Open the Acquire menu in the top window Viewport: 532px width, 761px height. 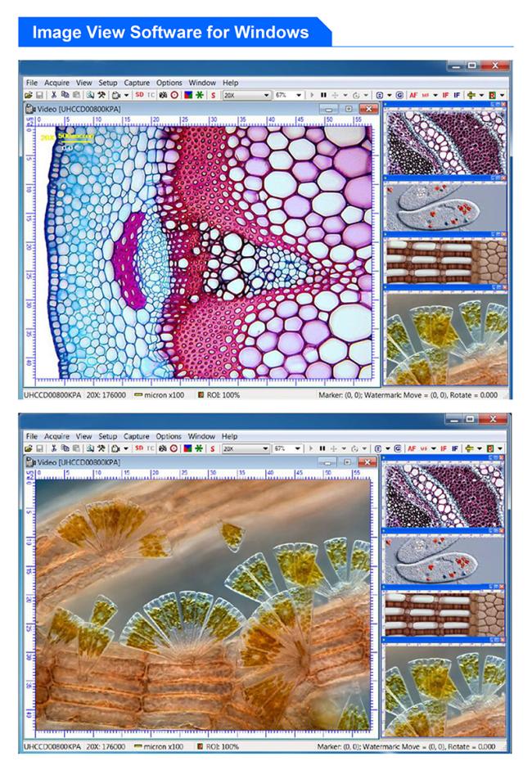tap(57, 83)
